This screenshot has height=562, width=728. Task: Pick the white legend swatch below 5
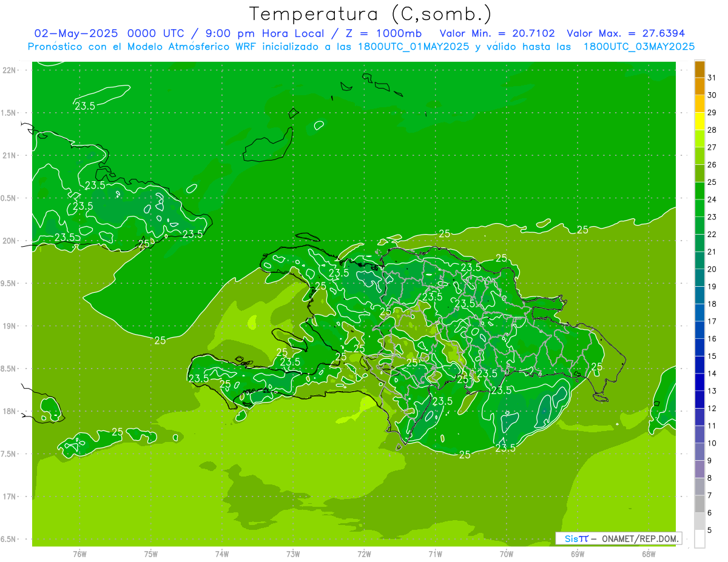click(x=699, y=539)
